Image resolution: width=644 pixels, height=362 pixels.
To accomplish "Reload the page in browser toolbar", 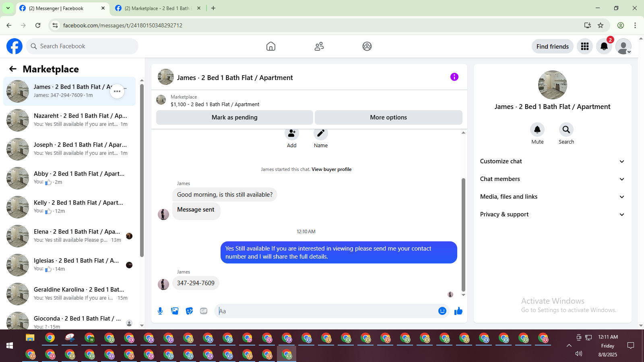I will pyautogui.click(x=38, y=25).
